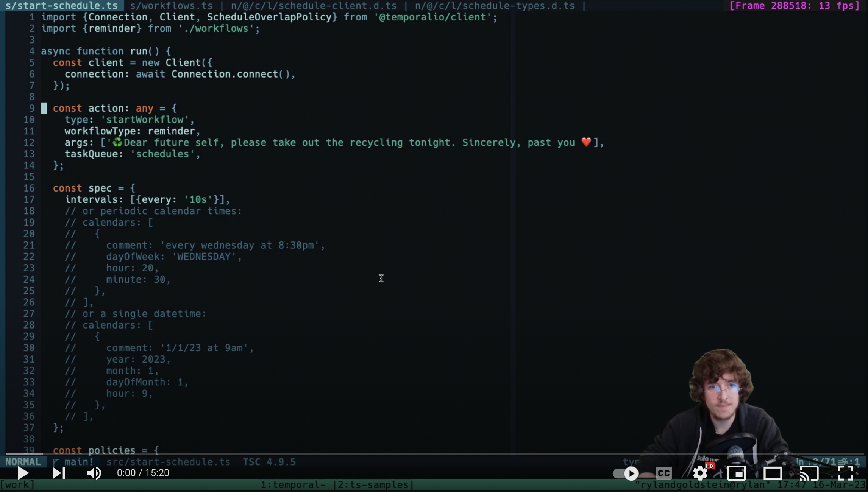Switch to theater mode
The width and height of the screenshot is (868, 492).
(773, 473)
